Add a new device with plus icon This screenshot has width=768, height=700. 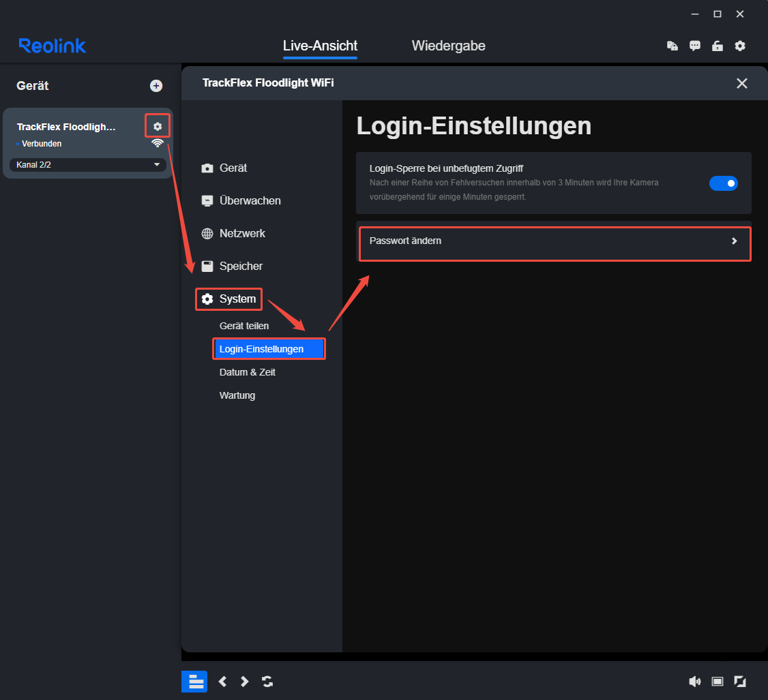point(156,86)
